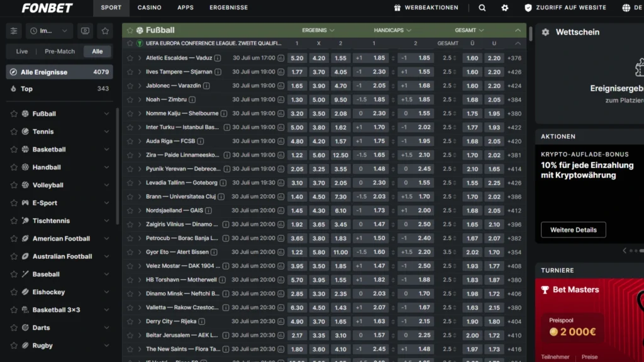This screenshot has height=362, width=644.
Task: Favorite the Jablonec — Varazdin match
Action: coord(130,85)
